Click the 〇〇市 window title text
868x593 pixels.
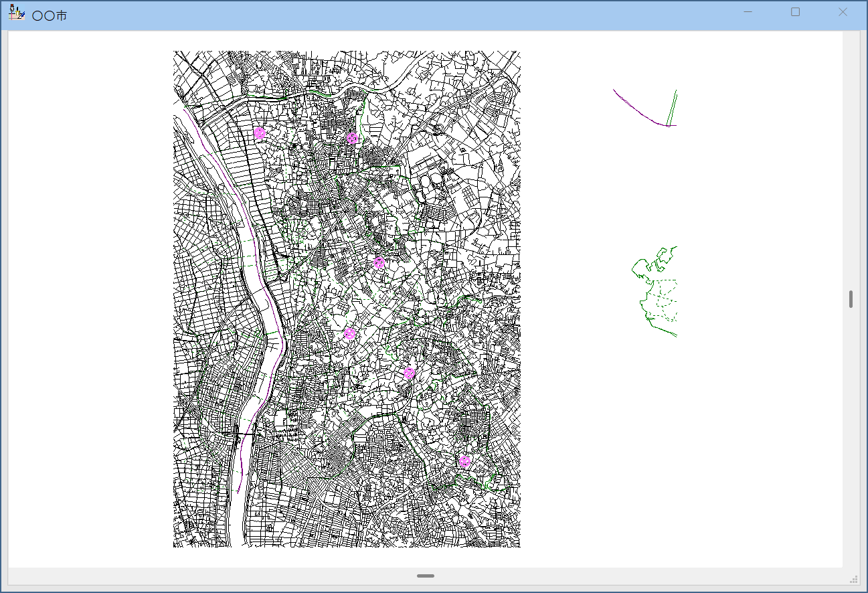(50, 15)
